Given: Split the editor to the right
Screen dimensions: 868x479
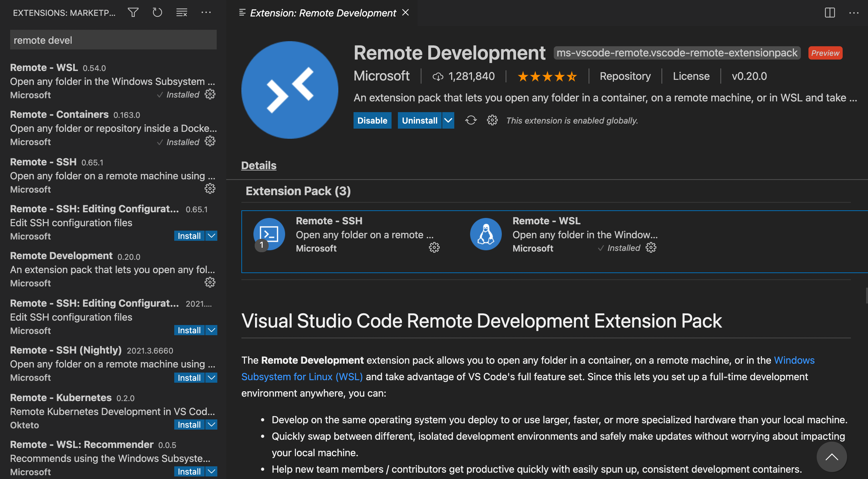Looking at the screenshot, I should click(830, 13).
